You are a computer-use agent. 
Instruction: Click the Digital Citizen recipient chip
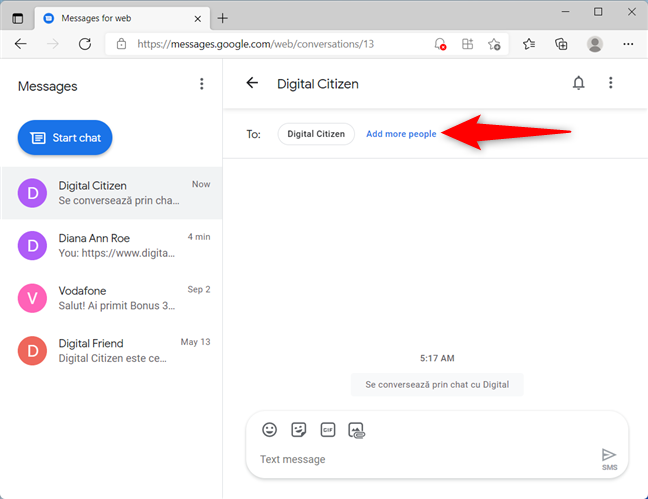[x=316, y=134]
